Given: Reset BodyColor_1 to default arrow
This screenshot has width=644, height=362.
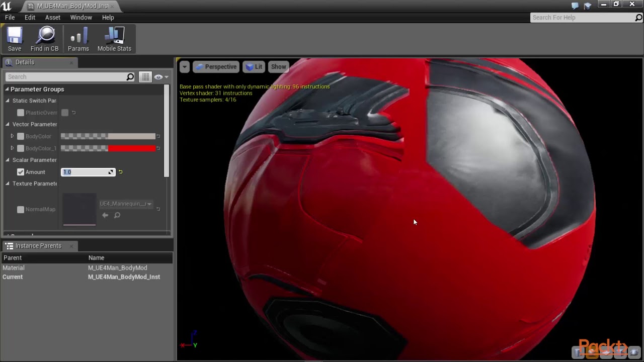Looking at the screenshot, I should [x=158, y=148].
